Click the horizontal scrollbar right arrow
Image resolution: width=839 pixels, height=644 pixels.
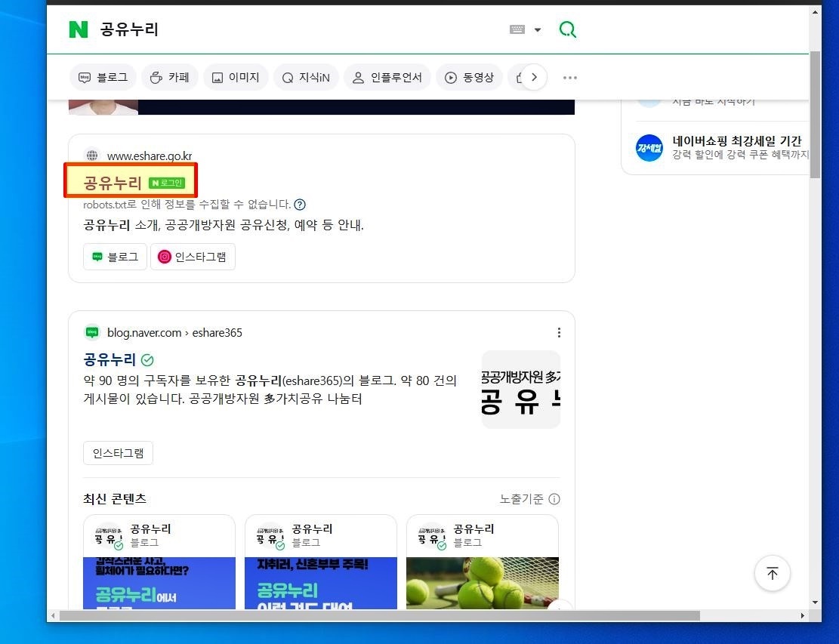802,615
